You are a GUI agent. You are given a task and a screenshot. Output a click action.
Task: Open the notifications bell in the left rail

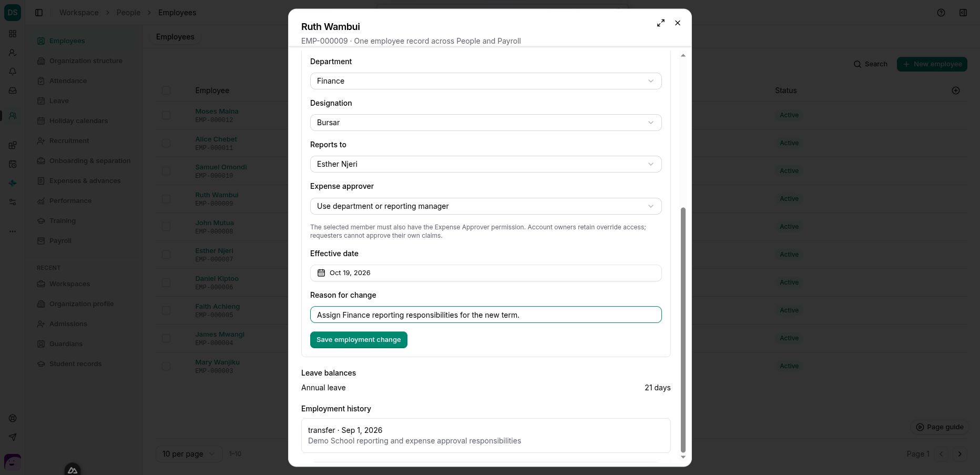click(13, 72)
